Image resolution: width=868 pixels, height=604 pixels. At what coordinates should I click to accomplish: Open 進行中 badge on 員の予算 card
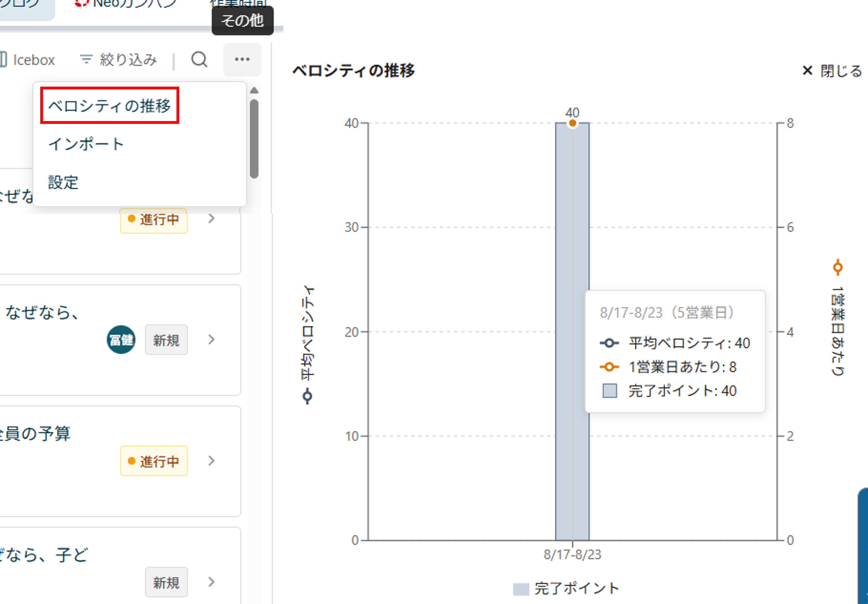154,461
